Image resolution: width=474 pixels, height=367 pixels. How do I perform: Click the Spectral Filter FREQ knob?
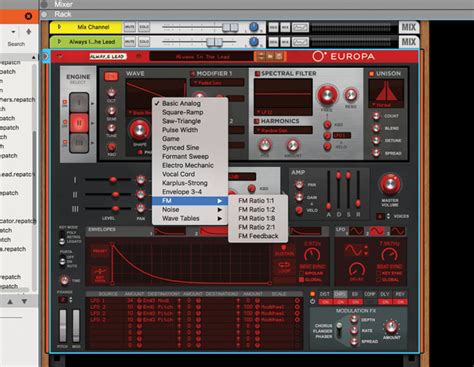click(x=327, y=95)
